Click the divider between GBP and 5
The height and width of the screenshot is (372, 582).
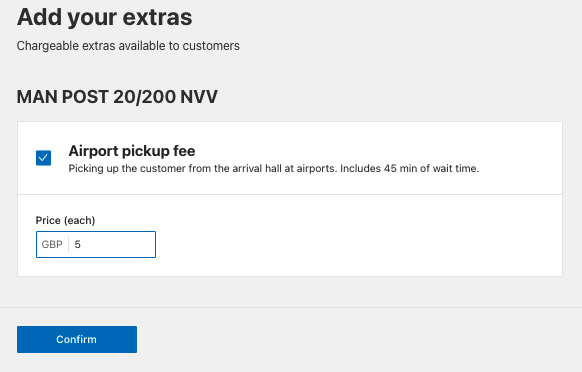pyautogui.click(x=69, y=244)
